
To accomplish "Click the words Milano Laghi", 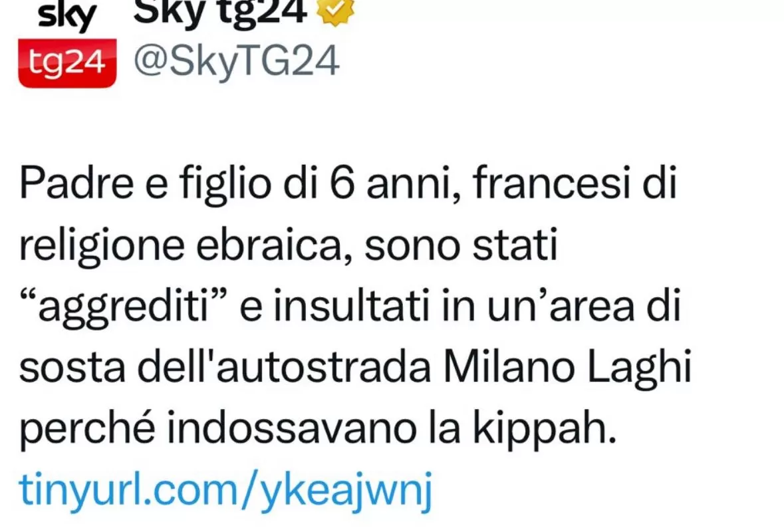I will click(x=567, y=368).
